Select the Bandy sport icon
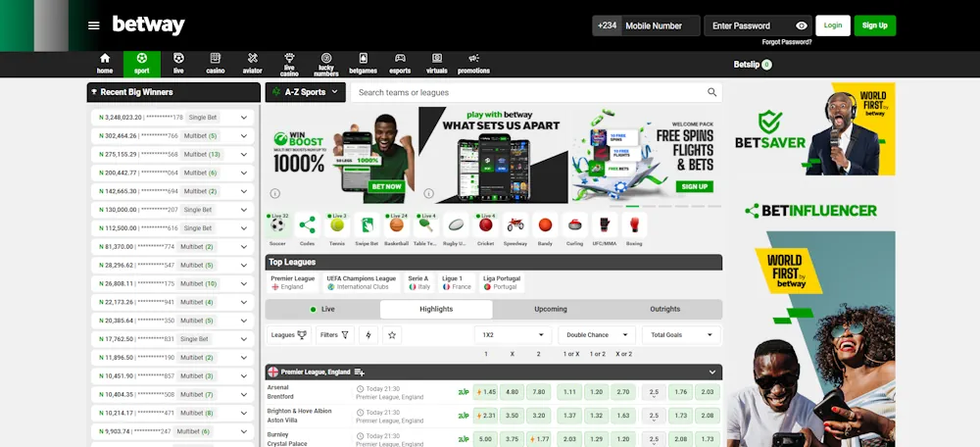This screenshot has width=980, height=447. pos(545,225)
